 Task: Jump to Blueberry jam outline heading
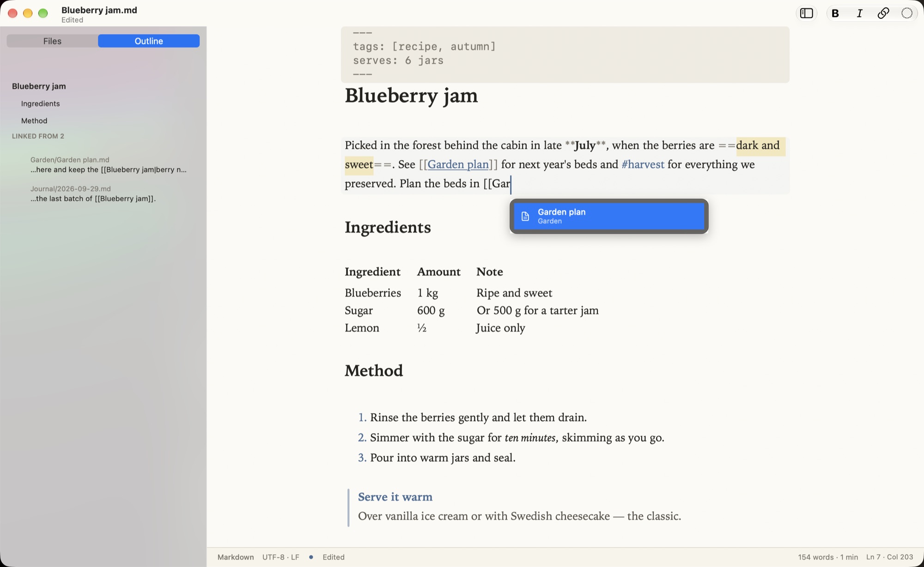pos(39,86)
